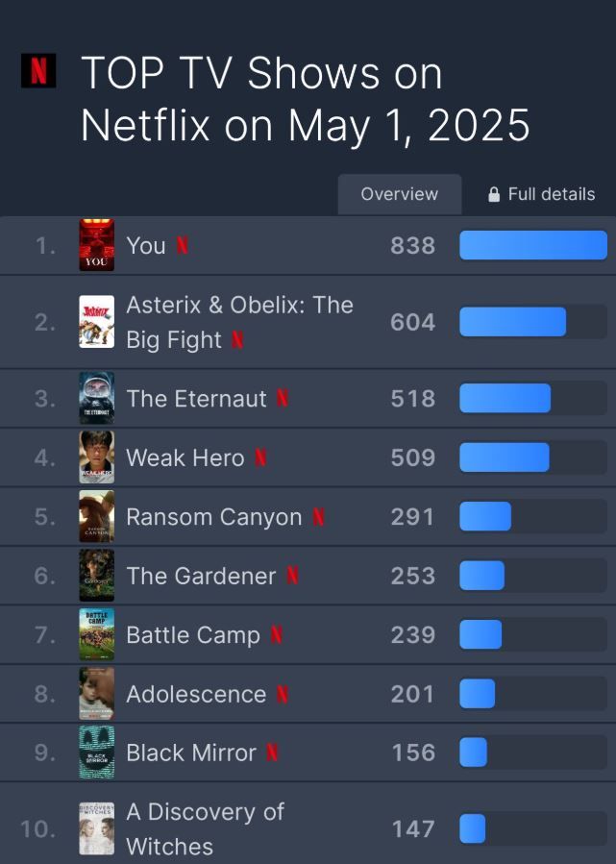Click the Netflix N badge beside The Eternaut
The height and width of the screenshot is (864, 616).
tap(283, 398)
